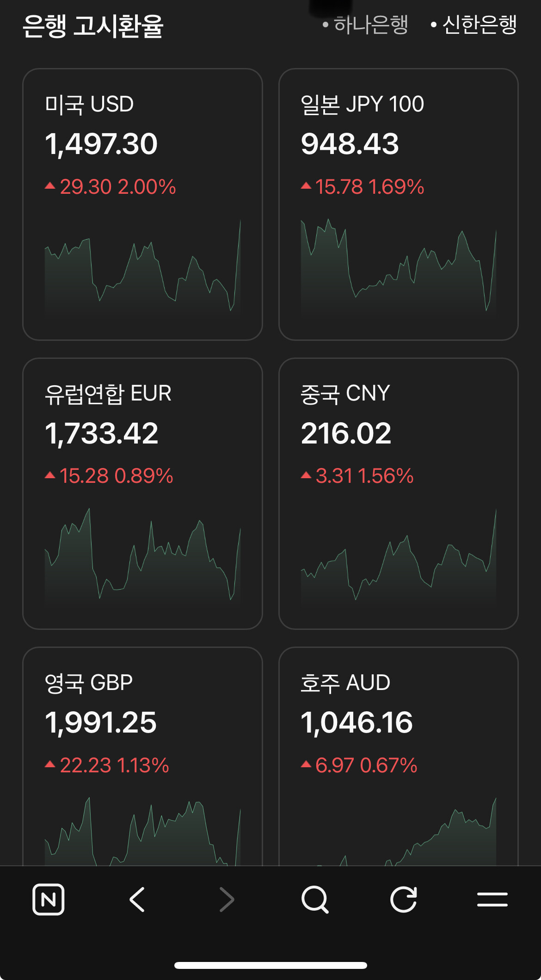Go back with the left arrow
This screenshot has height=980, width=541.
tap(137, 900)
